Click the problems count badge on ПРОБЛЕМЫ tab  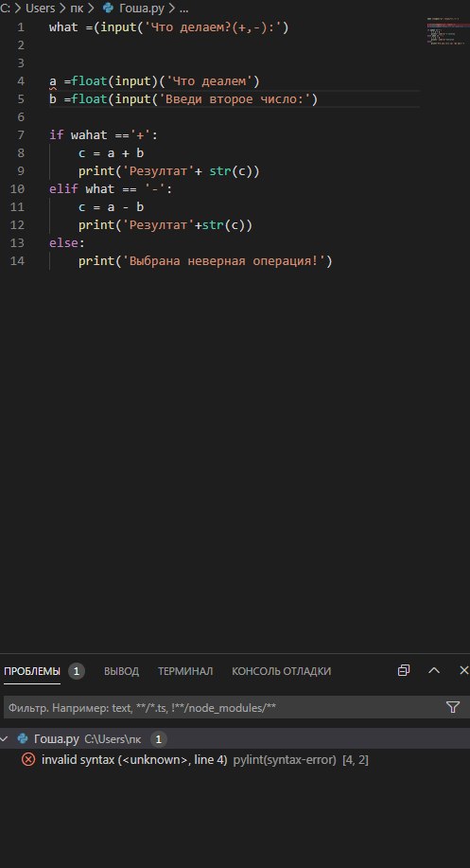click(x=77, y=671)
